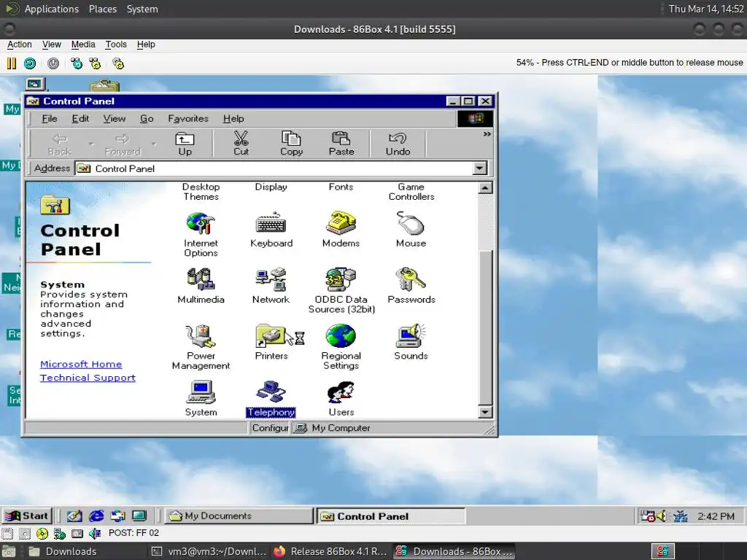Open the Go menu
747x560 pixels.
coord(147,119)
